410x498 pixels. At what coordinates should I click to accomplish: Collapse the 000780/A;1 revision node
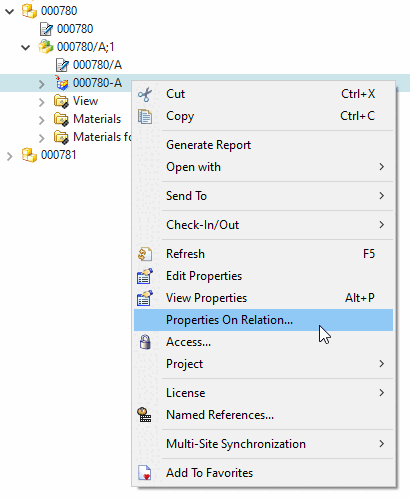pos(26,47)
